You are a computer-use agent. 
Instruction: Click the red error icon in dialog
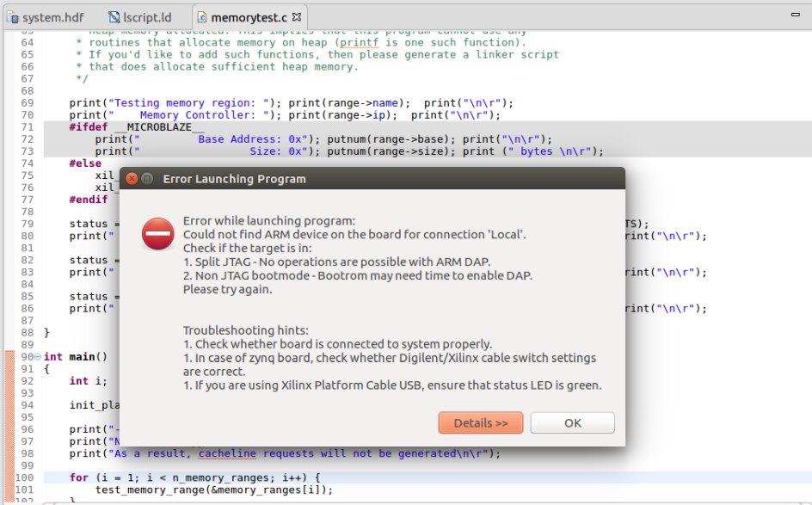pos(157,233)
